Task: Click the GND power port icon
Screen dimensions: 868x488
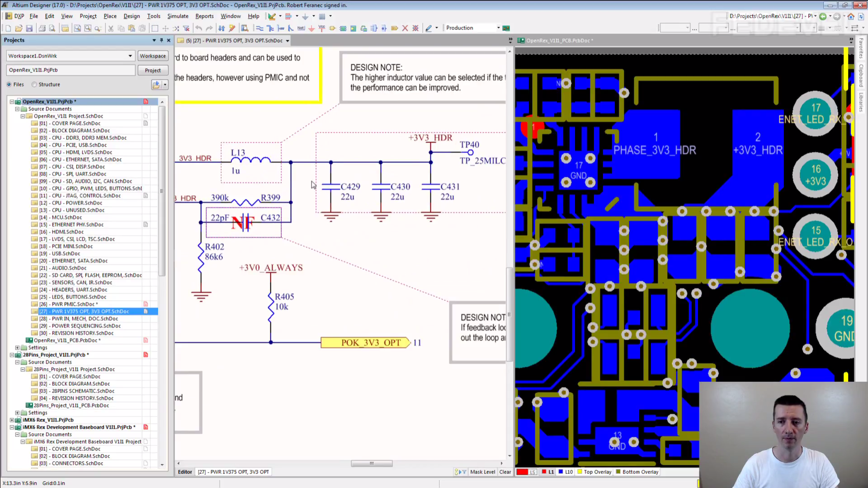Action: coord(311,28)
